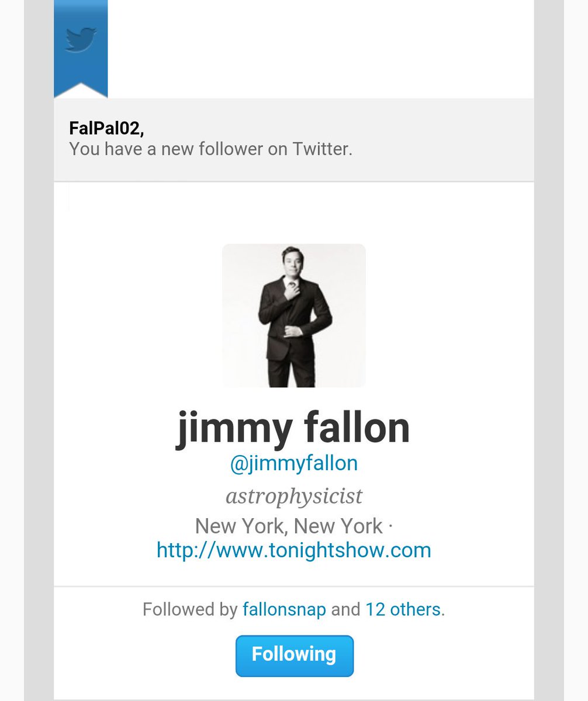The width and height of the screenshot is (588, 701).
Task: Select the 'New York, New York' location text
Action: (x=289, y=526)
